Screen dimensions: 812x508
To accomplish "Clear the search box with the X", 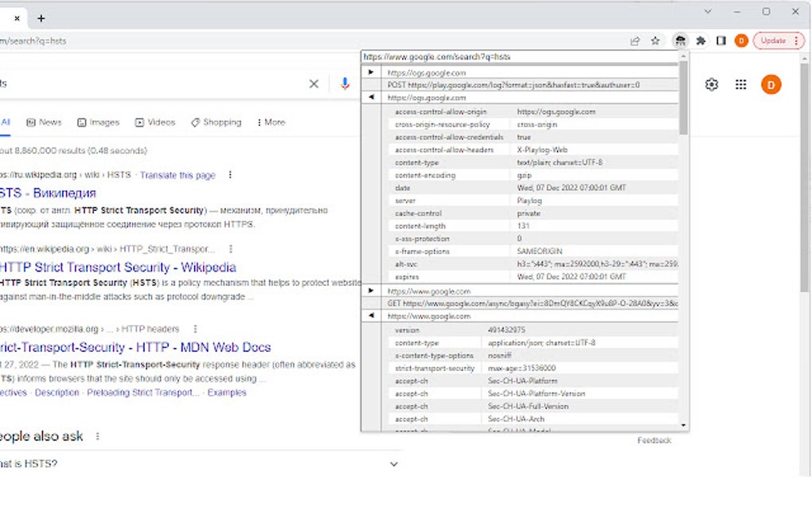I will click(x=314, y=84).
